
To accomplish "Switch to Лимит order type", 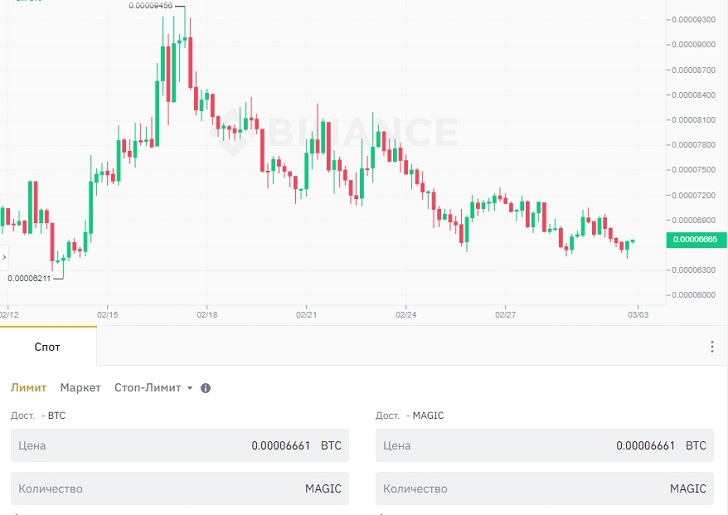I will pyautogui.click(x=28, y=388).
